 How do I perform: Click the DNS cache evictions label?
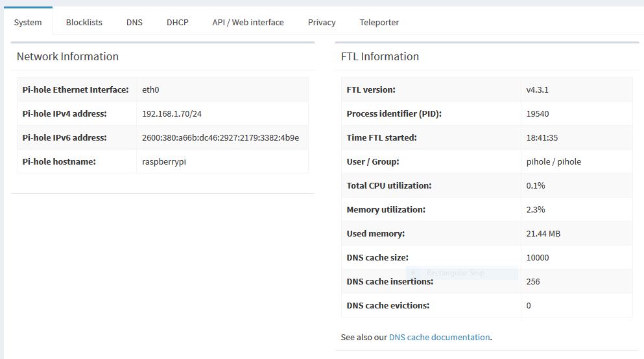click(x=388, y=306)
